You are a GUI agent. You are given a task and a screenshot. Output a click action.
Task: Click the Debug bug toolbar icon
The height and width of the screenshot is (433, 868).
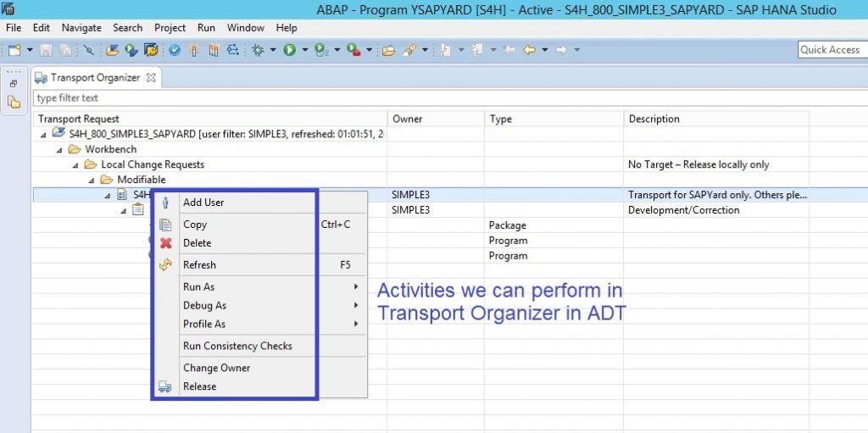[x=258, y=50]
